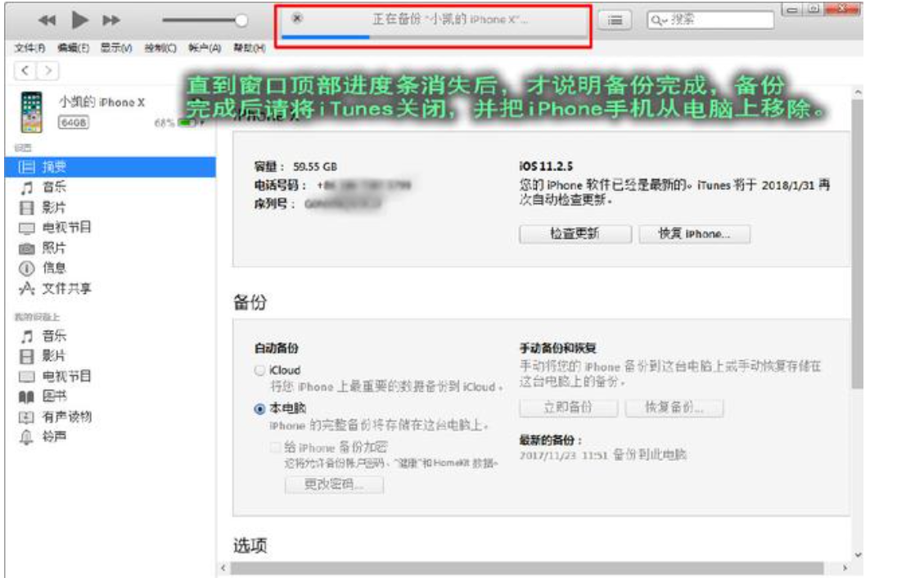Click the bell icon beside 铃声

click(26, 437)
